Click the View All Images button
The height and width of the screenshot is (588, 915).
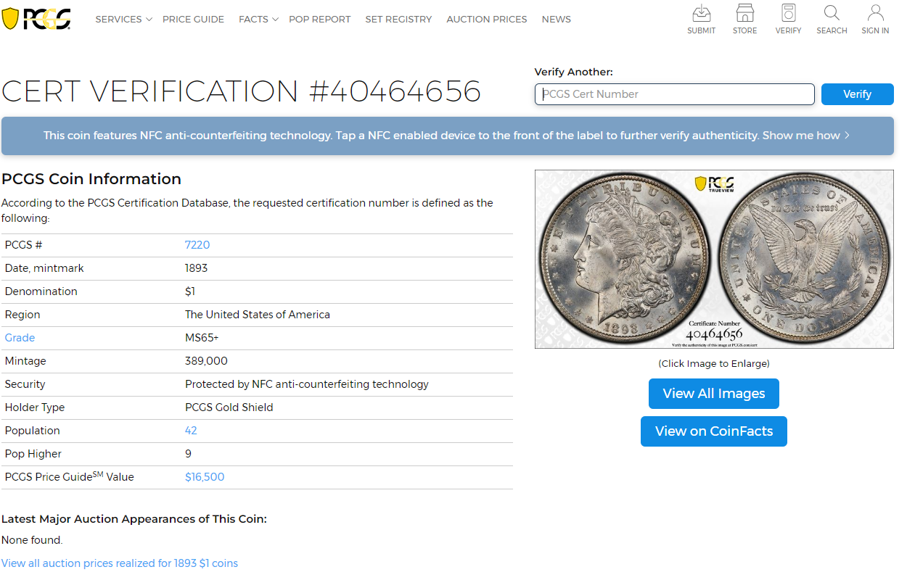click(713, 394)
